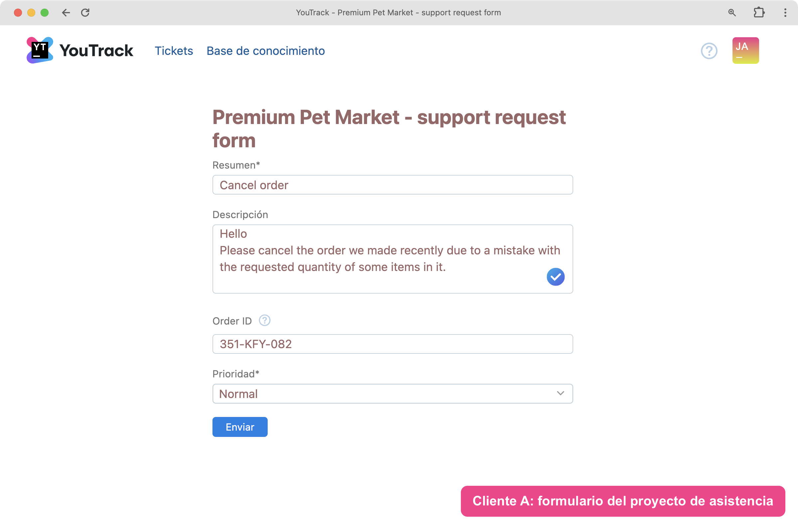Image resolution: width=798 pixels, height=532 pixels.
Task: Open the browser extensions puzzle icon
Action: [759, 13]
